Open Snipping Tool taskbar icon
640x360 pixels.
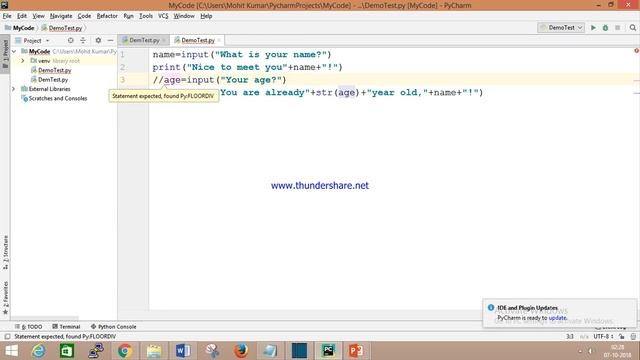pyautogui.click(x=212, y=351)
